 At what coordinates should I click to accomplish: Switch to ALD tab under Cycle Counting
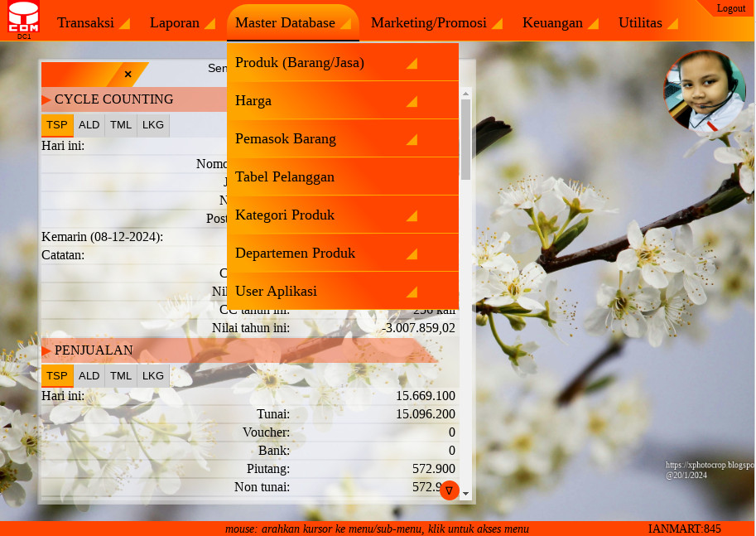pos(89,125)
